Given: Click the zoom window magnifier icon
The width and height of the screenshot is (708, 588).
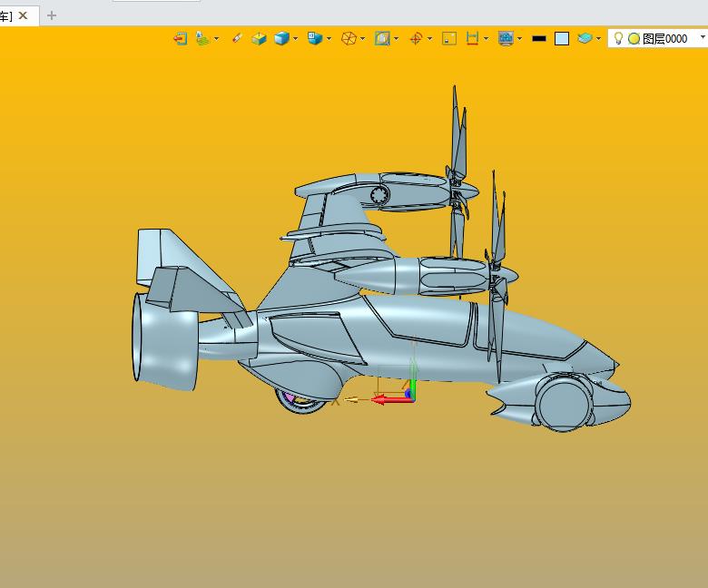Looking at the screenshot, I should (x=382, y=38).
